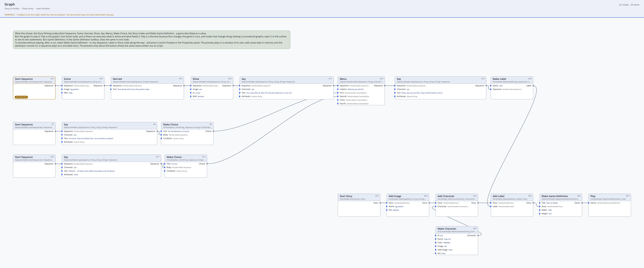Click the Menu caption 'What do you tell her?'

356,89
